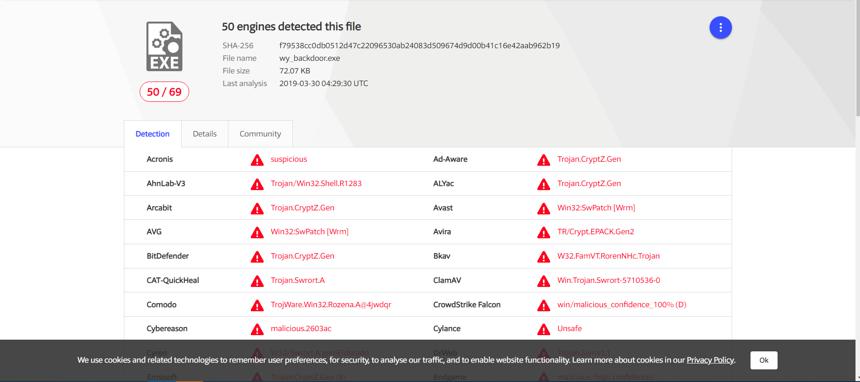Click the warning icon for ClamAV
The width and height of the screenshot is (860, 382).
[544, 280]
